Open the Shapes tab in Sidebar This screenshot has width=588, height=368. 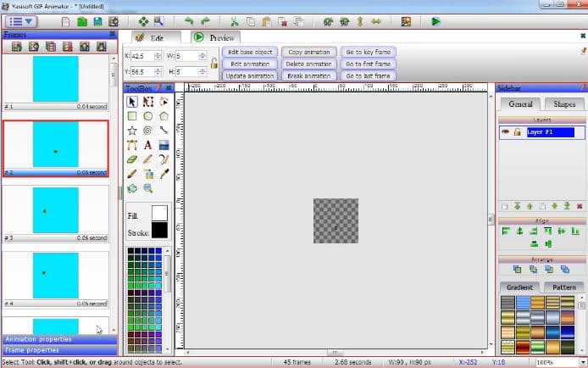click(563, 104)
